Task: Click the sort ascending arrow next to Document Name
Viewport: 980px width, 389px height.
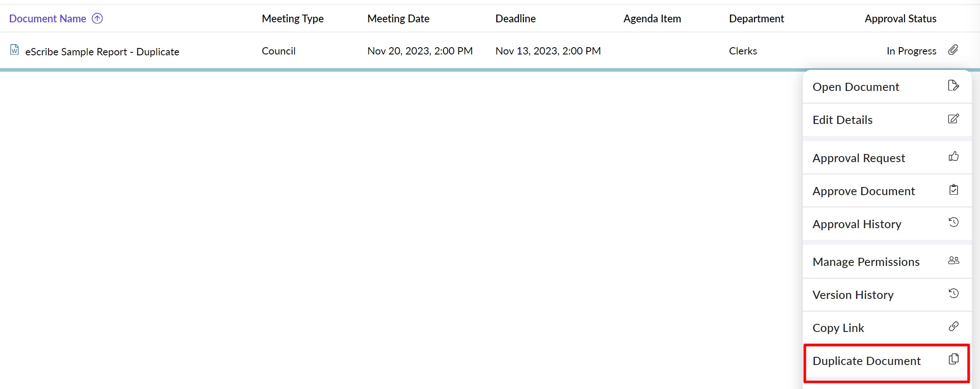Action: coord(97,18)
